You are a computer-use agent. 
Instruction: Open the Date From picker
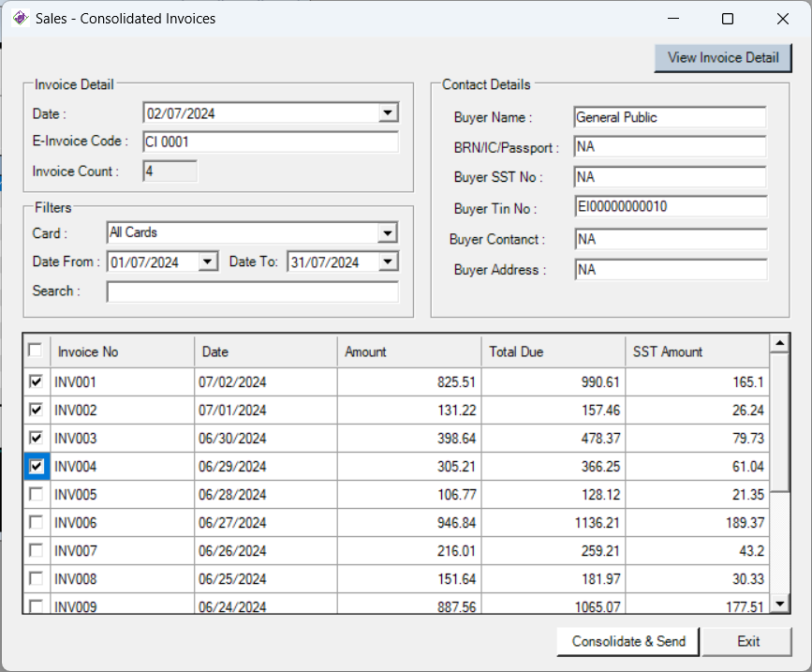(208, 262)
